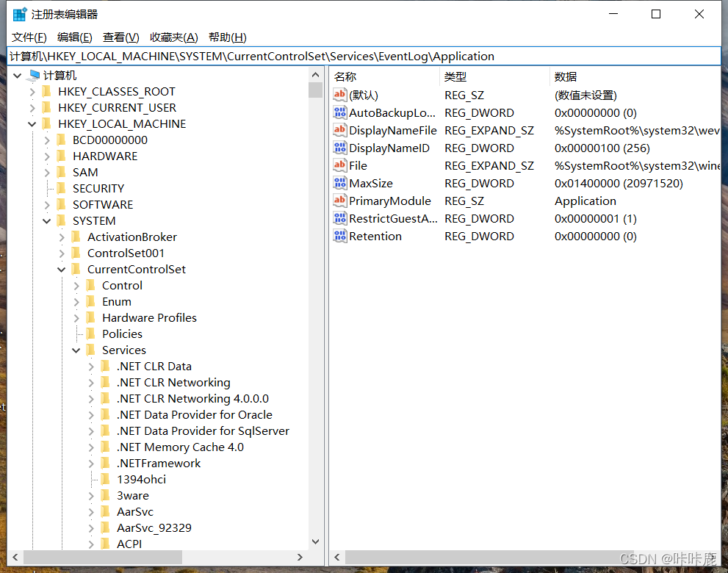The width and height of the screenshot is (728, 573).
Task: Select the Control key in tree
Action: coord(122,286)
